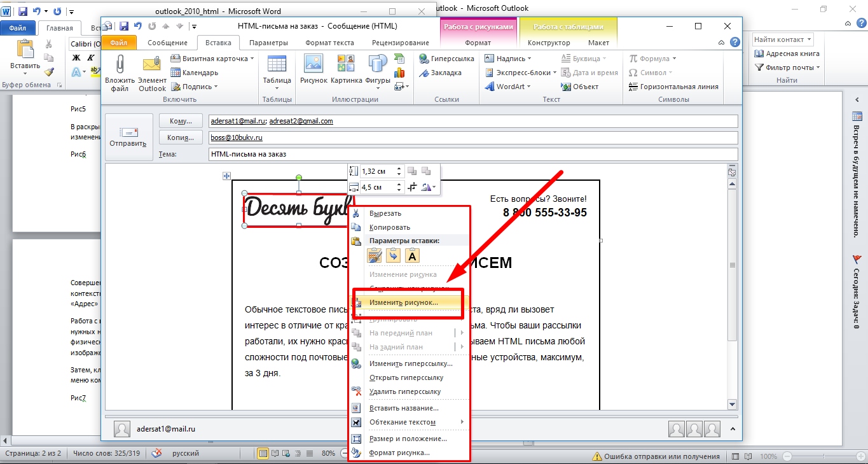Screen dimensions: 868x464
Task: Click the Закладка bookmark icon
Action: click(424, 73)
